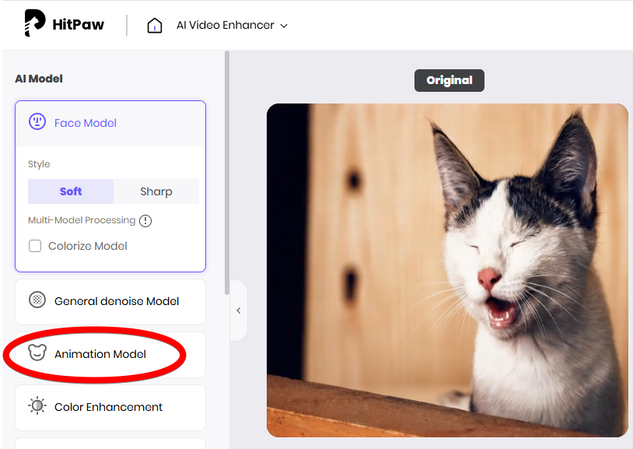Click the Face Model smiley icon
The height and width of the screenshot is (449, 633).
click(37, 122)
